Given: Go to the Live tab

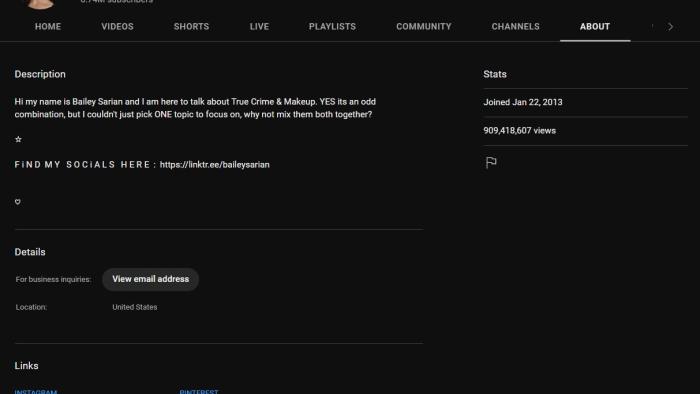Looking at the screenshot, I should 259,27.
